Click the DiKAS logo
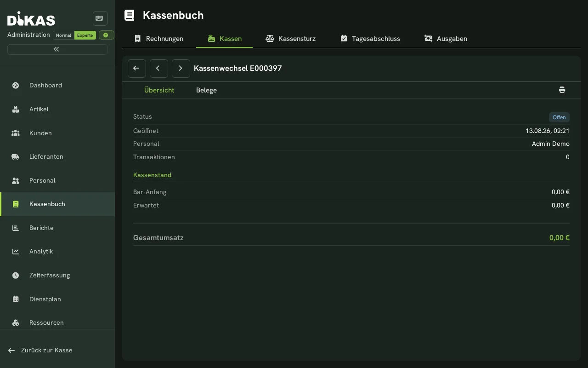This screenshot has height=368, width=588. (31, 19)
